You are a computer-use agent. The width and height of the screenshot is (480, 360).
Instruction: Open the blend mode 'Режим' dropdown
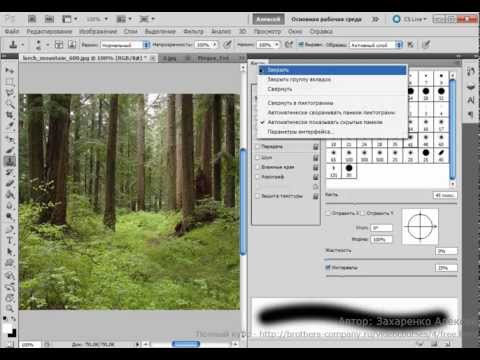pyautogui.click(x=126, y=44)
